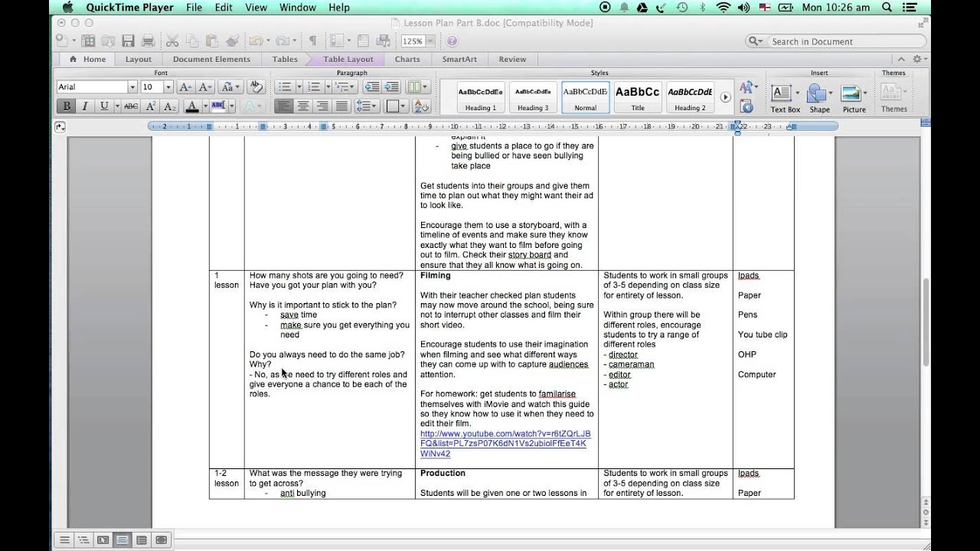
Task: Open the Layout ribbon tab
Action: point(139,59)
